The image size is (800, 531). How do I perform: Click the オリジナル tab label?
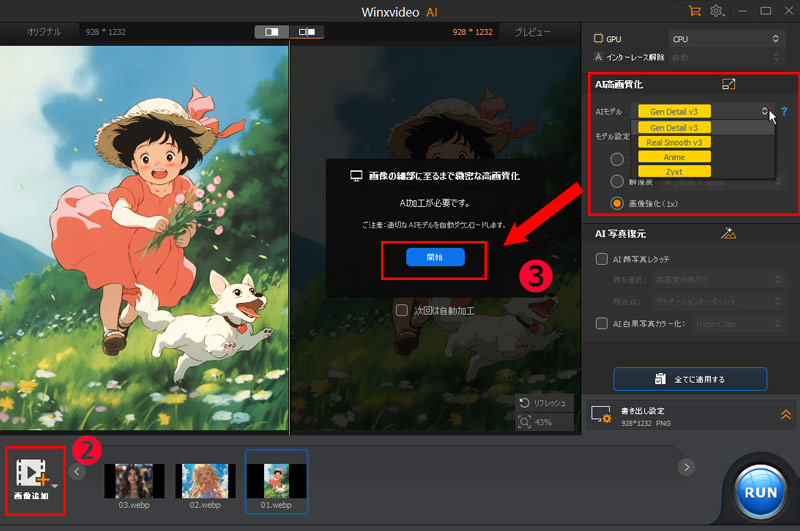click(x=44, y=32)
